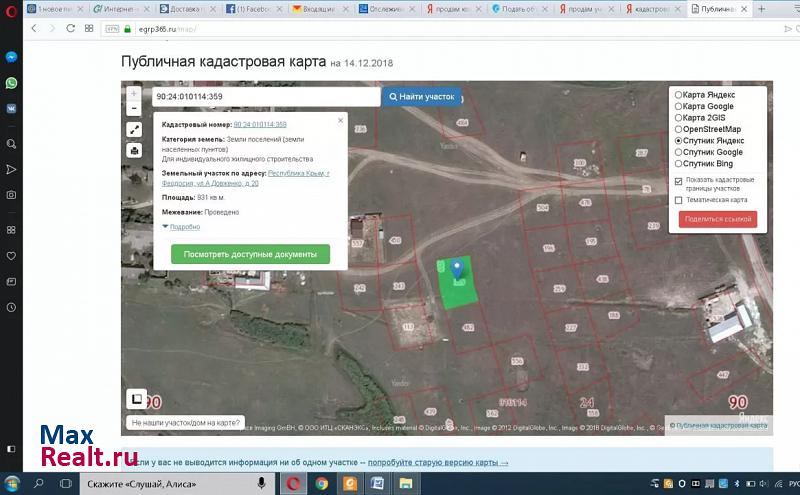
Task: Open VK in Opera sidebar
Action: (11, 106)
